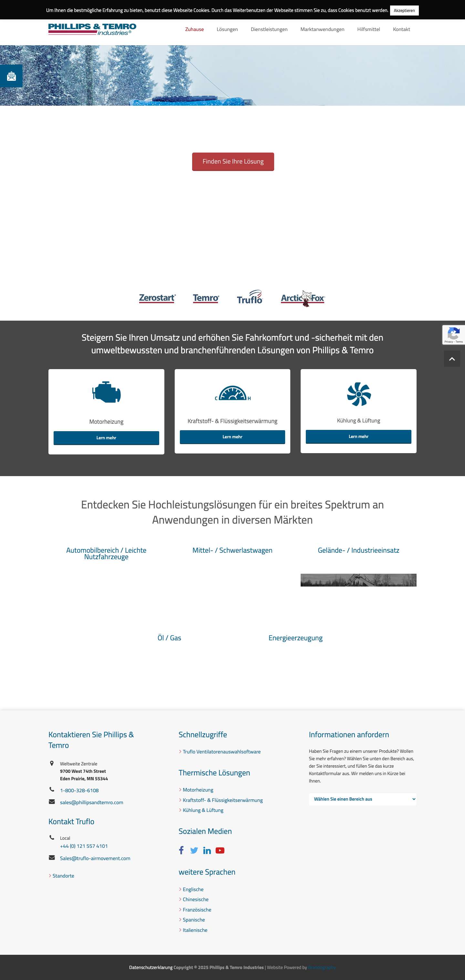
Task: Email sales@phillipsandtemro.com
Action: pos(91,802)
